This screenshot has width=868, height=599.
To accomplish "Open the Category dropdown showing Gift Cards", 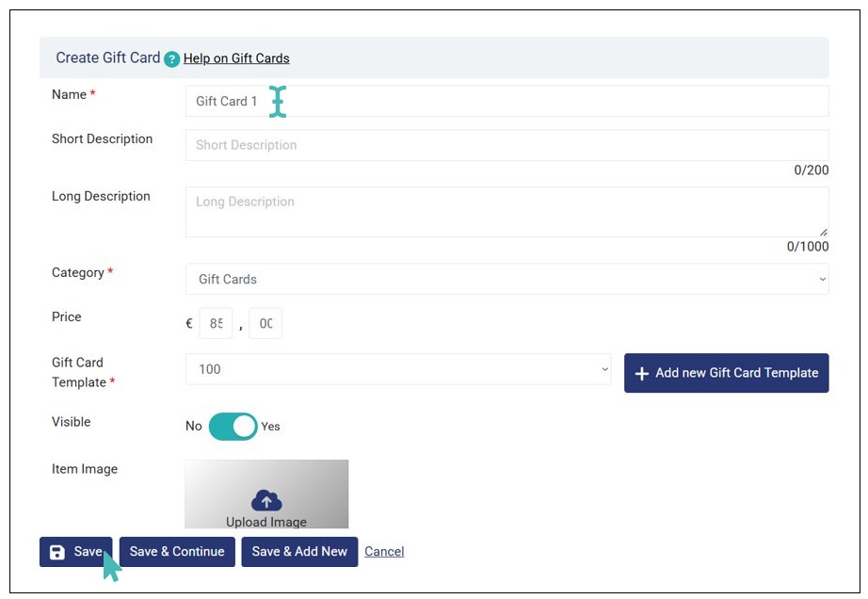I will (506, 279).
